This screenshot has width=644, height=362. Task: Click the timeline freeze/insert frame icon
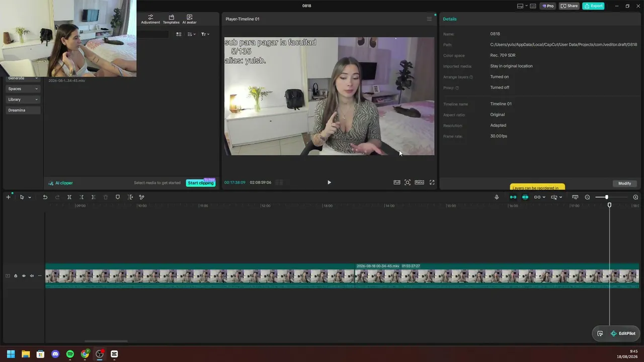pos(130,197)
